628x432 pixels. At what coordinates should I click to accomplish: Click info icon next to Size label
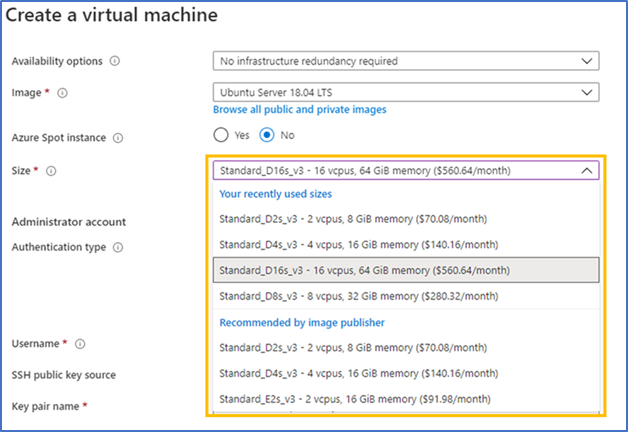51,171
